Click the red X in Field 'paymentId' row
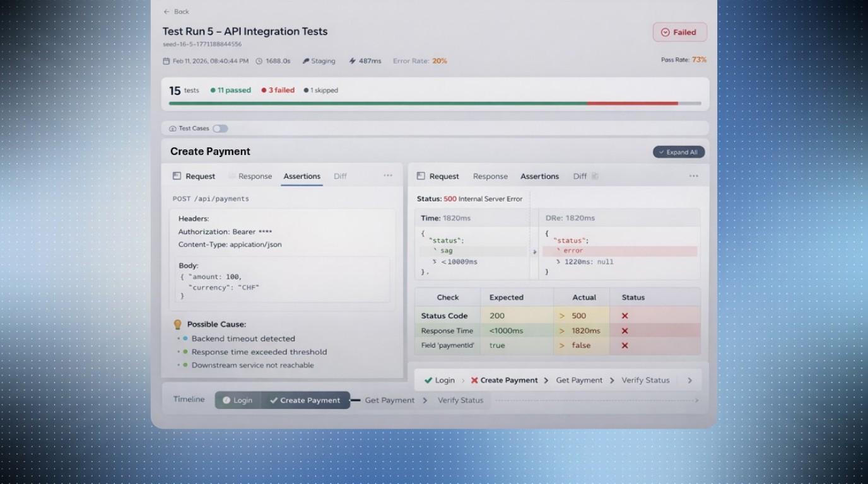Viewport: 868px width, 484px height. (x=625, y=345)
